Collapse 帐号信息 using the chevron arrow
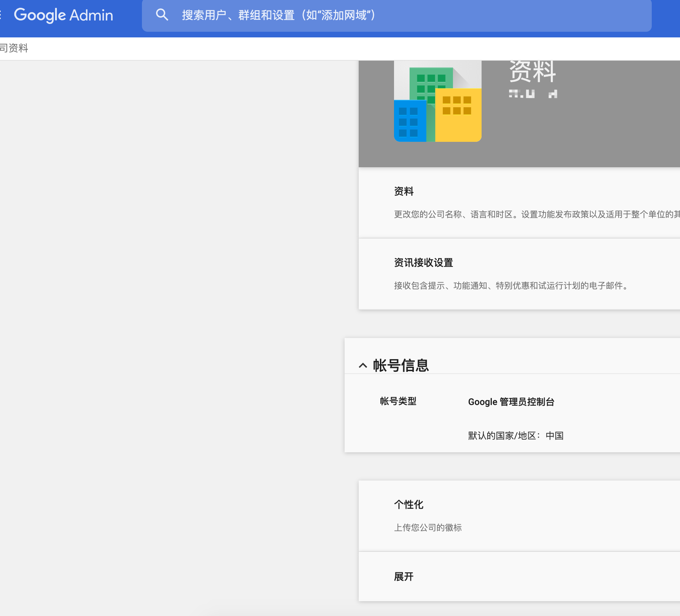The width and height of the screenshot is (680, 616). click(x=363, y=366)
